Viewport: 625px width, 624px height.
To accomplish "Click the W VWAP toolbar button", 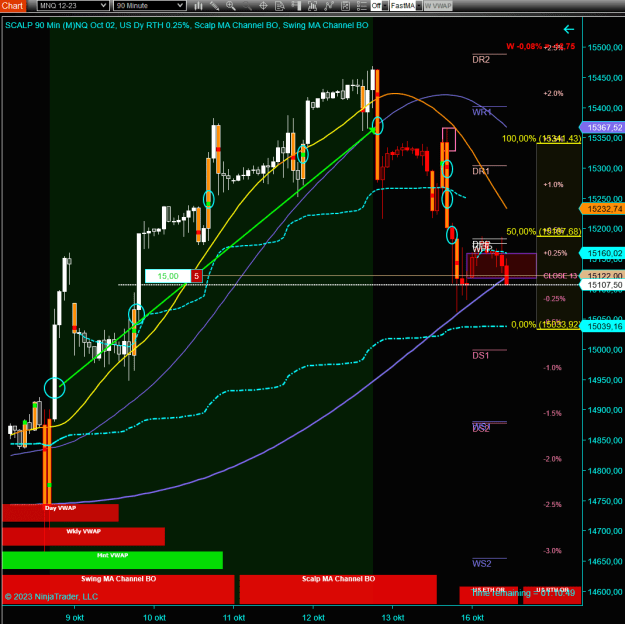I will tap(438, 6).
